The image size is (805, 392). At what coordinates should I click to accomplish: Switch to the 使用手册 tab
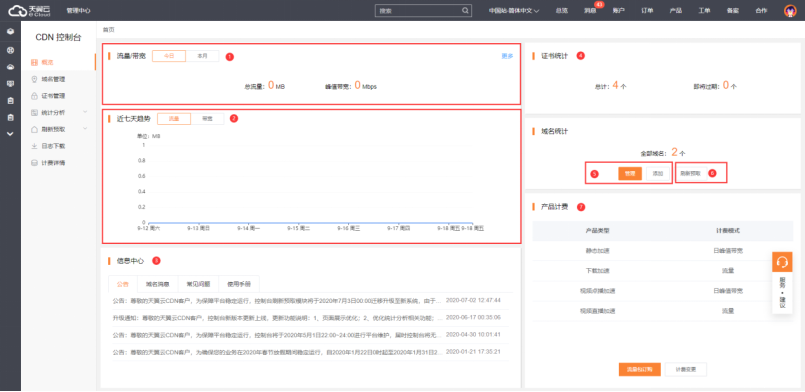239,284
